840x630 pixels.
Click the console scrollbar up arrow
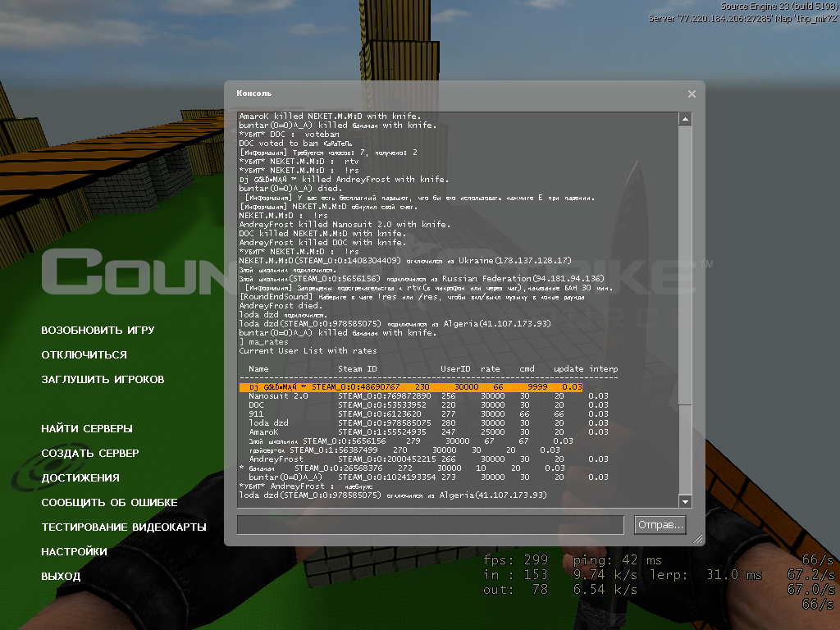pos(685,119)
